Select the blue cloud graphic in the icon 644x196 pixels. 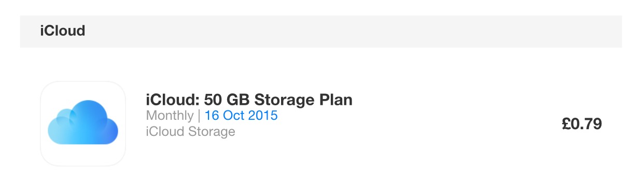[83, 122]
